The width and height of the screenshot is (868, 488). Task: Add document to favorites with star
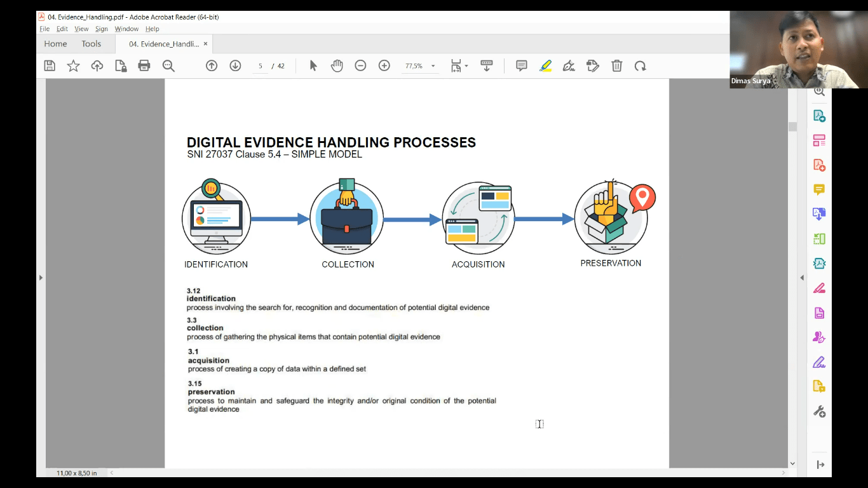[x=73, y=65]
